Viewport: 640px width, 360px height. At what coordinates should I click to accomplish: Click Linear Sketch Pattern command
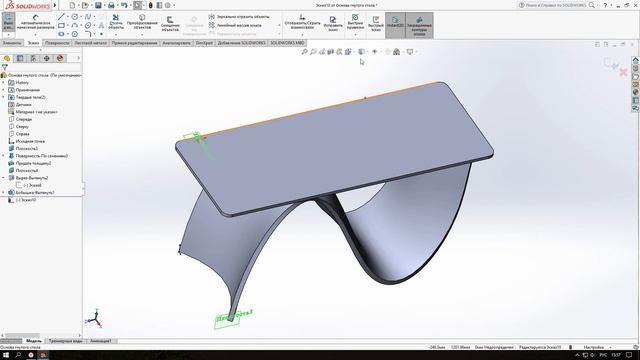[x=235, y=25]
